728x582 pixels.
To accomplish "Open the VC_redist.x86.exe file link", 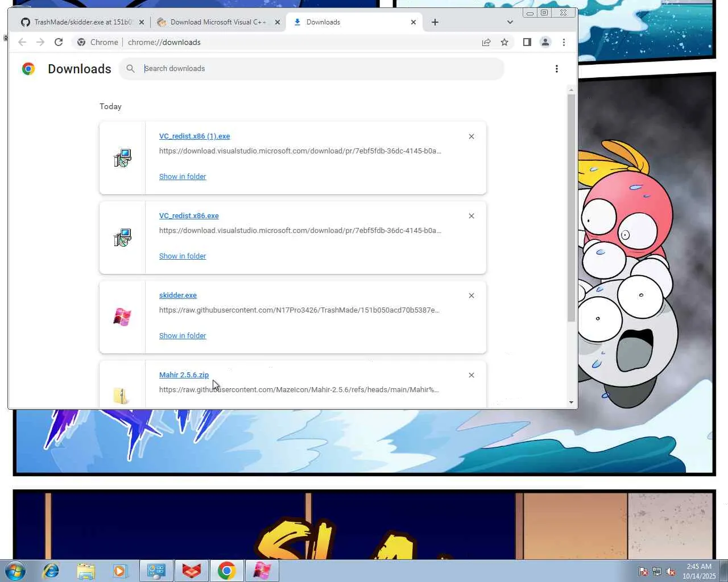I will pyautogui.click(x=189, y=216).
